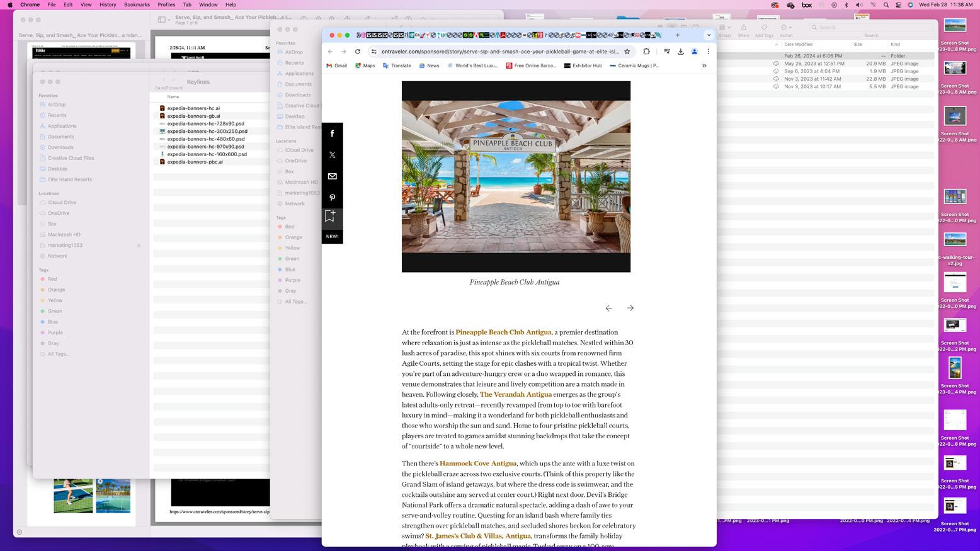
Task: Open Chrome's three-dot menu
Action: tap(708, 52)
